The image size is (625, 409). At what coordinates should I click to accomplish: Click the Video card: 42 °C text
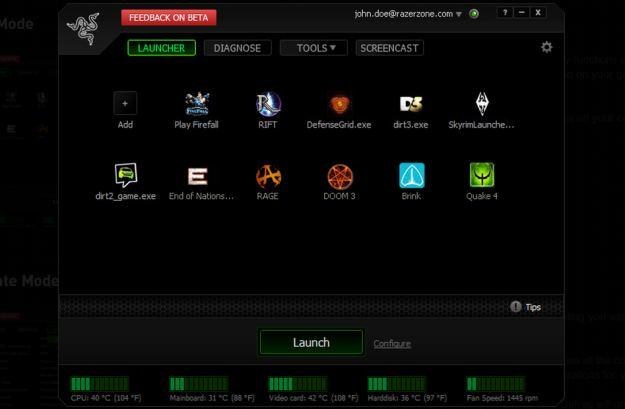(314, 398)
